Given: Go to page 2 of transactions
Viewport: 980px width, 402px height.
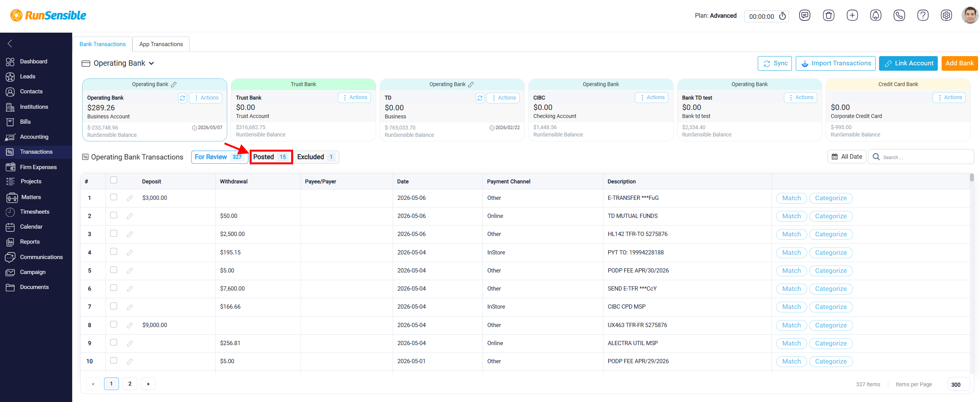Looking at the screenshot, I should tap(130, 384).
